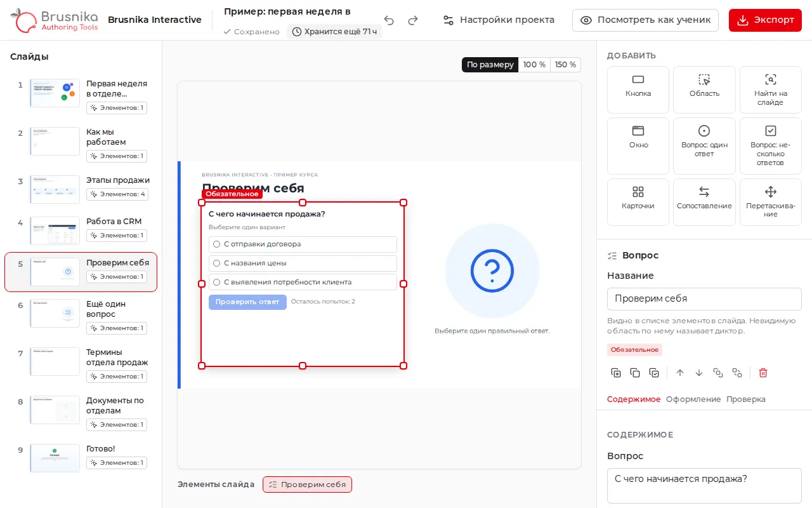Click the red Экспорт button

[765, 20]
